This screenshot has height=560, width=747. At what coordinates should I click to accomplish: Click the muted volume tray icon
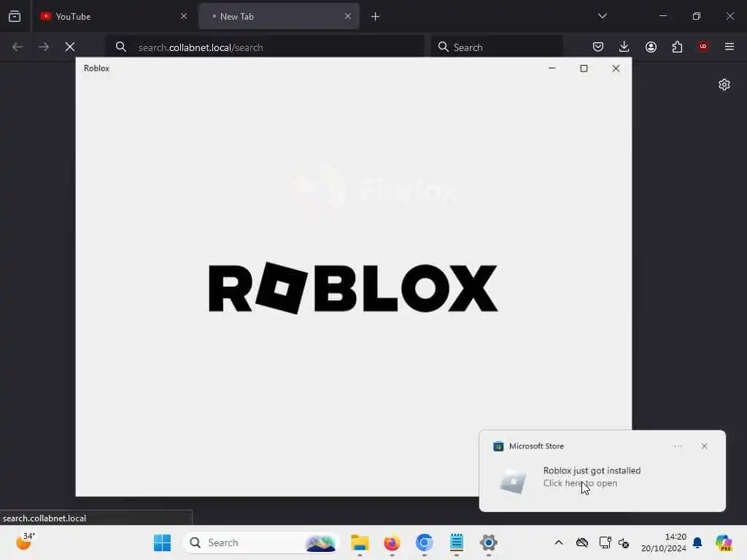coord(624,542)
